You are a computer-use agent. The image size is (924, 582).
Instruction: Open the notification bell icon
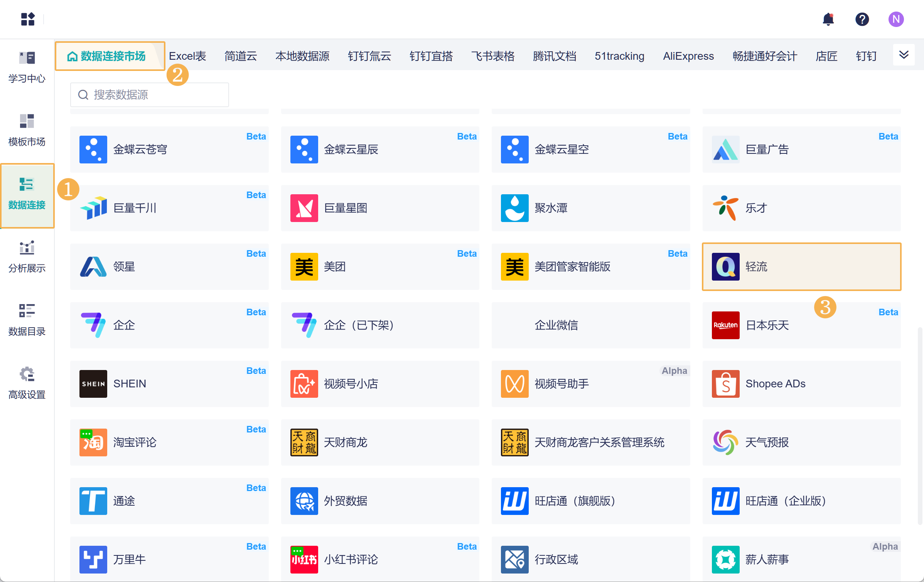click(x=828, y=19)
